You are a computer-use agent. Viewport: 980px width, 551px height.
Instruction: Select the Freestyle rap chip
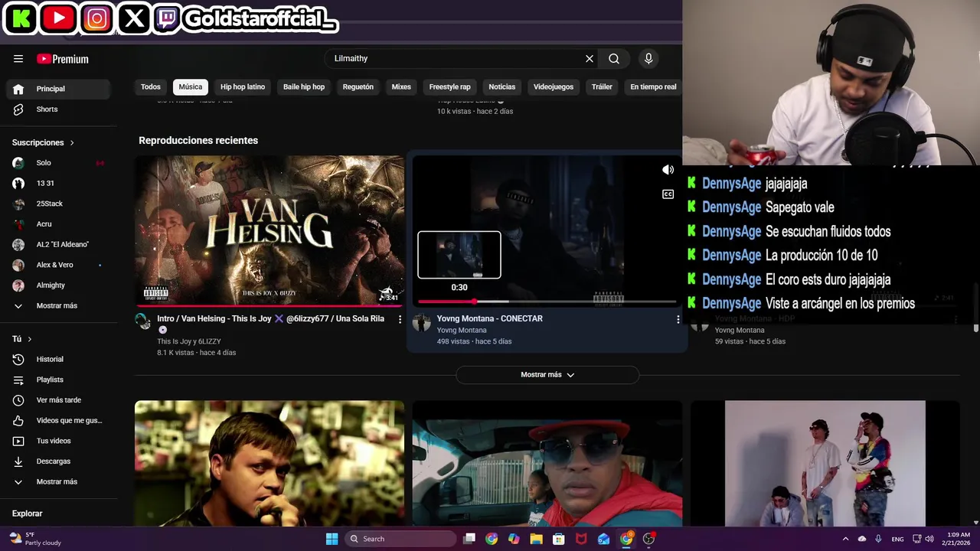click(x=450, y=87)
